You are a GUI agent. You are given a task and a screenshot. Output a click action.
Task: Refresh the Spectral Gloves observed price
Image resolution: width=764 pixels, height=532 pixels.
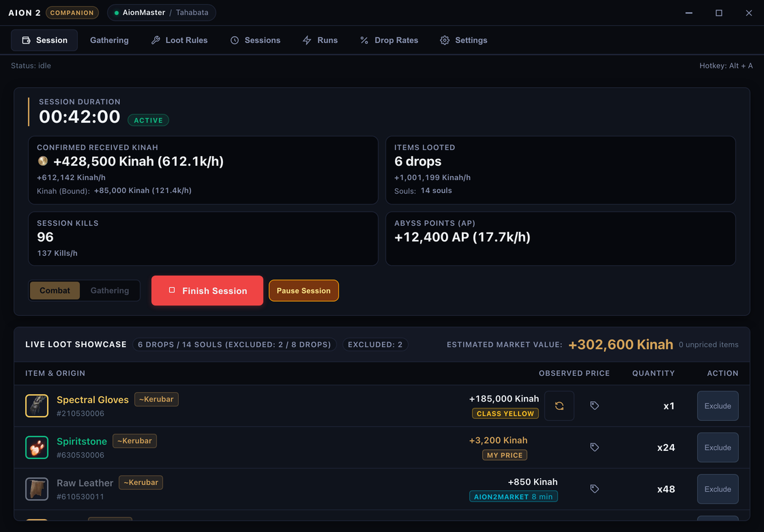click(559, 406)
